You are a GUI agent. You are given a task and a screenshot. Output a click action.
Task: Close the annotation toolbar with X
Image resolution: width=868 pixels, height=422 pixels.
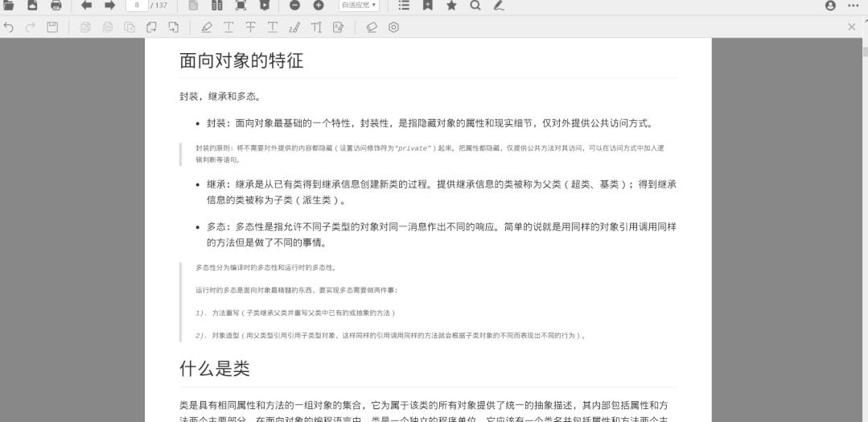point(851,27)
